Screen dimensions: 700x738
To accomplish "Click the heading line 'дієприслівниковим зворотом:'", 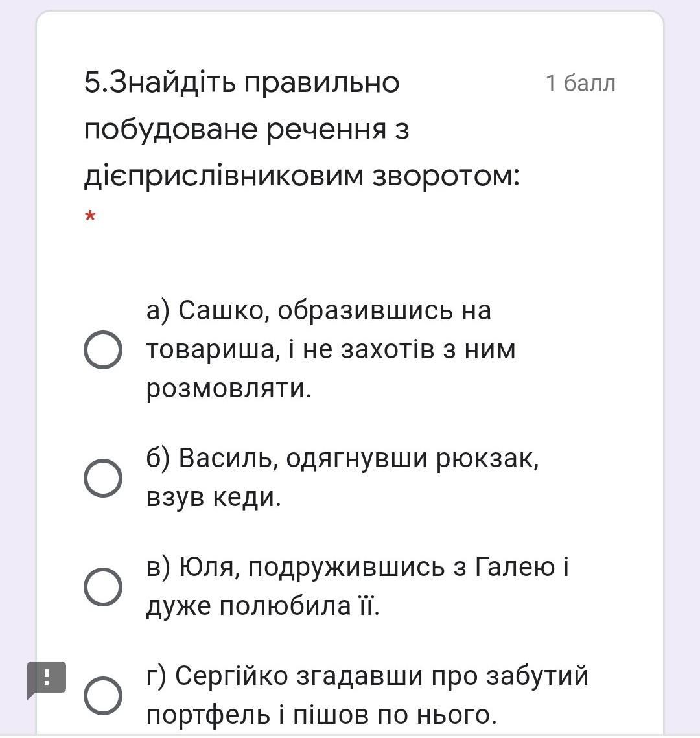I will [x=302, y=176].
